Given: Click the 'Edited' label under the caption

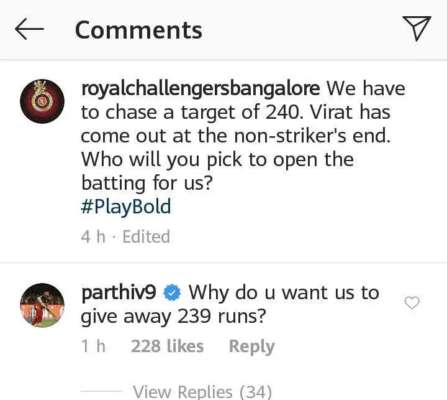Looking at the screenshot, I should coord(146,237).
